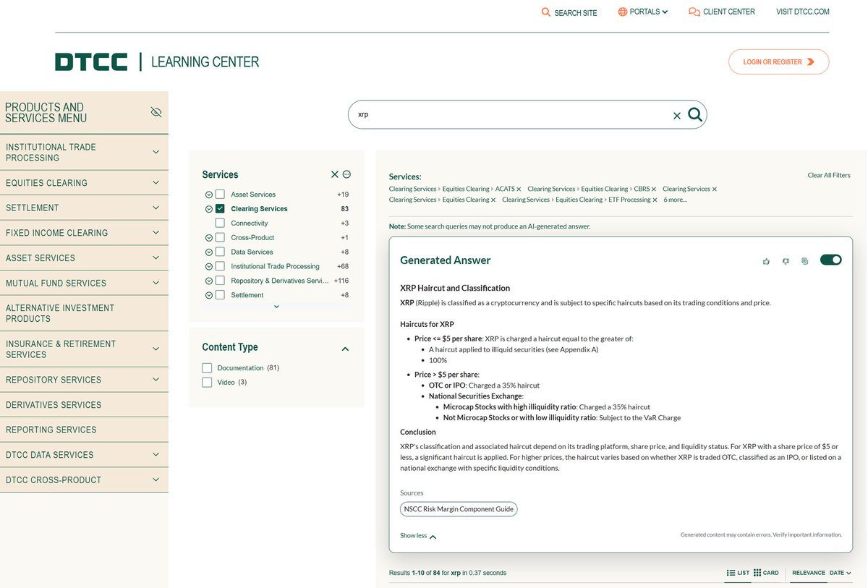This screenshot has width=868, height=588.
Task: Click the Search Site magnifier icon
Action: coord(546,12)
